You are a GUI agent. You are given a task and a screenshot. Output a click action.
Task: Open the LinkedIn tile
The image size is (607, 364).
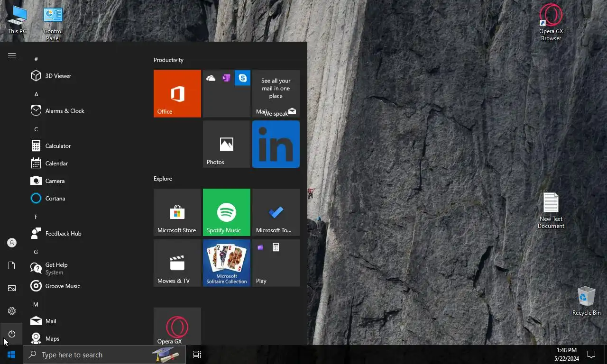(276, 144)
